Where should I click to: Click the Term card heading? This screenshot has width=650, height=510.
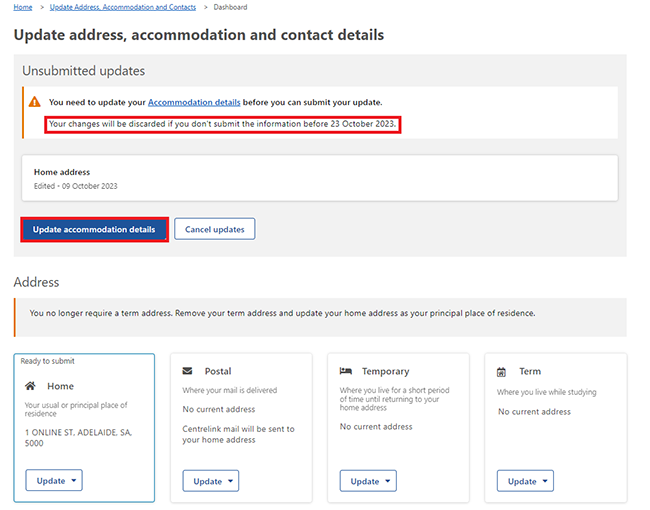point(530,371)
